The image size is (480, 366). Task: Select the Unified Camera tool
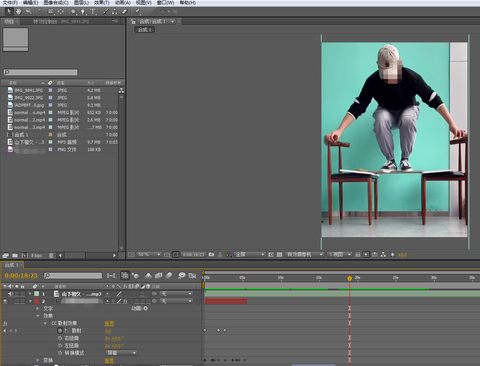coord(51,12)
